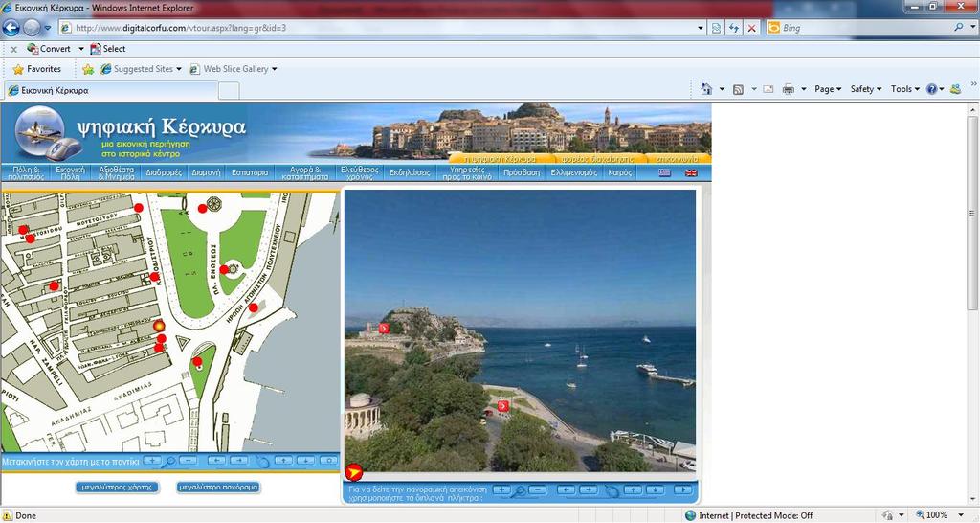
Task: Open the 'Καιρός' menu item
Action: click(620, 172)
